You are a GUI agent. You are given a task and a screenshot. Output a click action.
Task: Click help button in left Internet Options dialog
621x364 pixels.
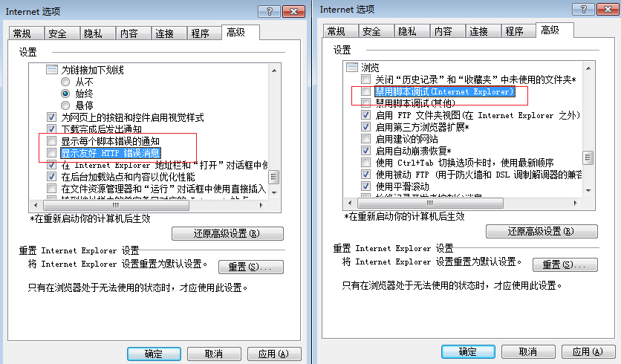coord(269,11)
